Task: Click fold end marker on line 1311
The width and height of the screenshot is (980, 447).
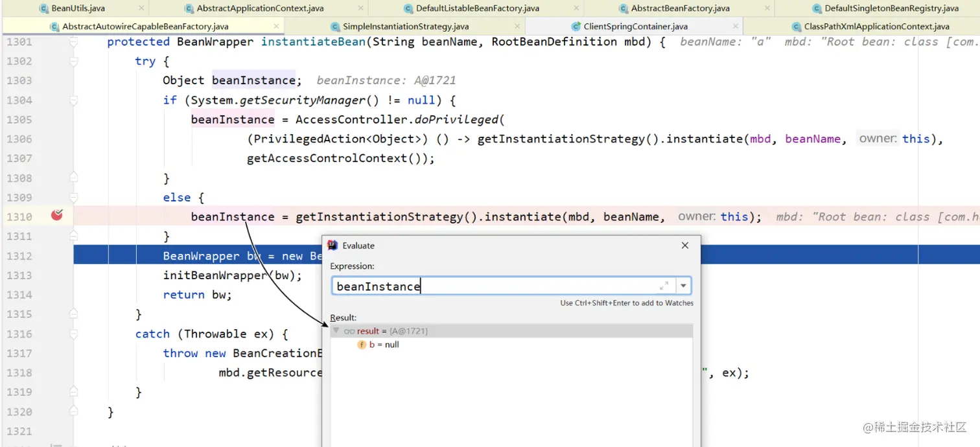Action: pos(74,235)
